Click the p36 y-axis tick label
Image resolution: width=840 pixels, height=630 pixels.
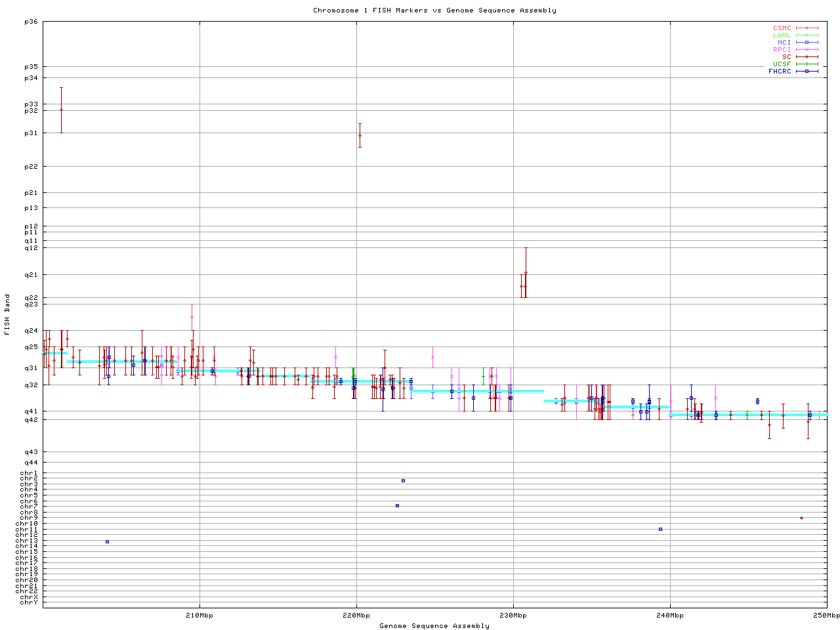(31, 22)
